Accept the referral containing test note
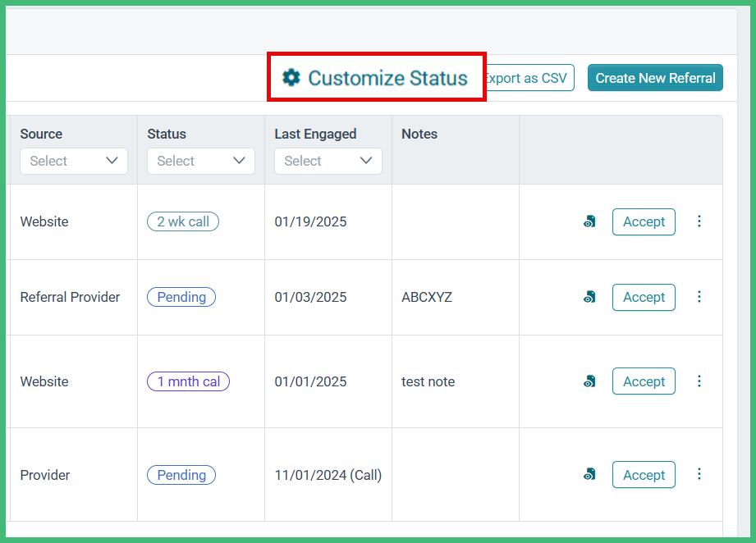 coord(643,381)
